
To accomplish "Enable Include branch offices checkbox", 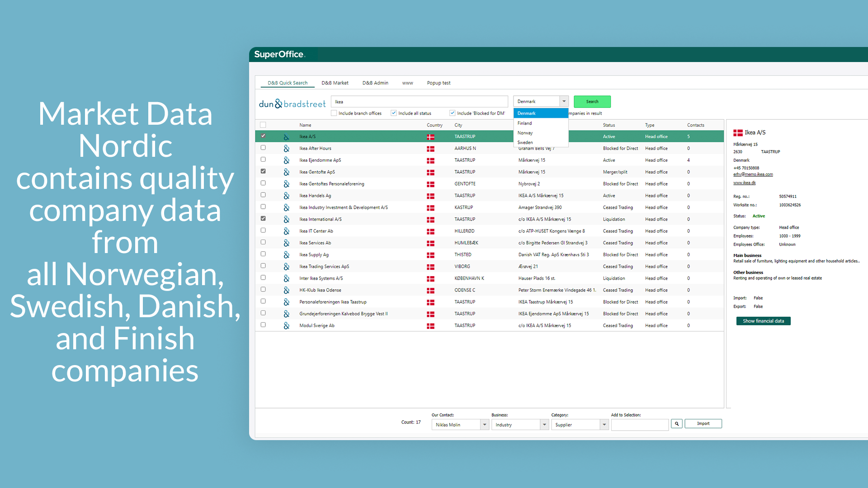I will [334, 113].
